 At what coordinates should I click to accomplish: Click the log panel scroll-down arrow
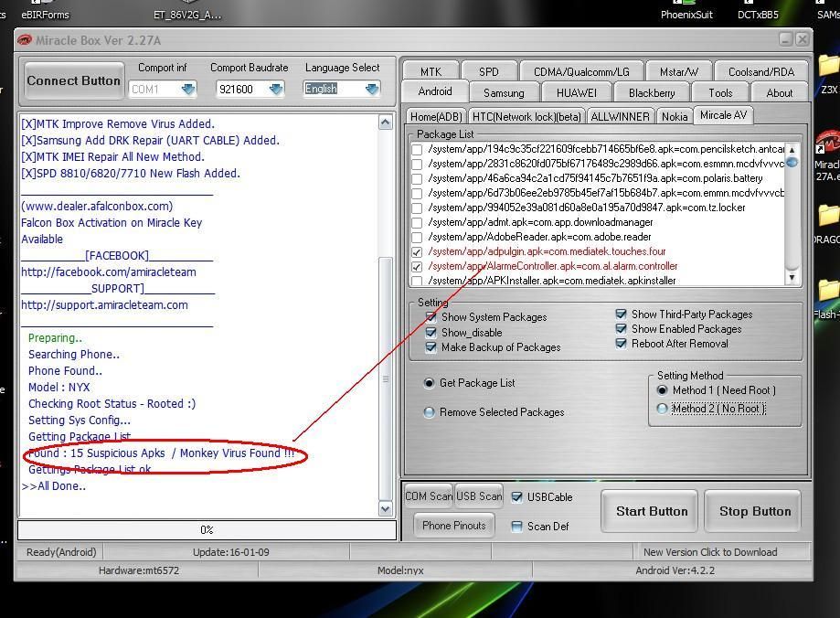pyautogui.click(x=386, y=508)
